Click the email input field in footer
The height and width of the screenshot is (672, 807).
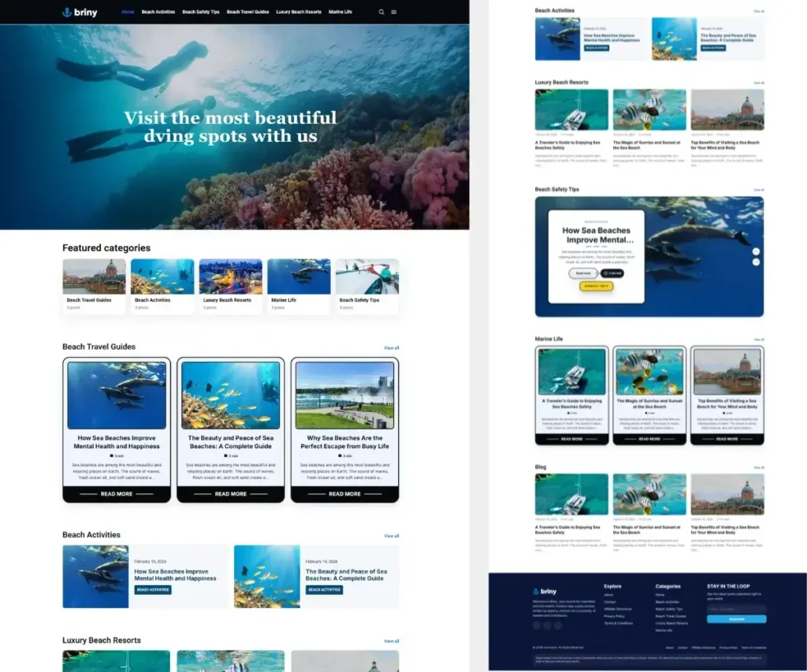pos(736,609)
